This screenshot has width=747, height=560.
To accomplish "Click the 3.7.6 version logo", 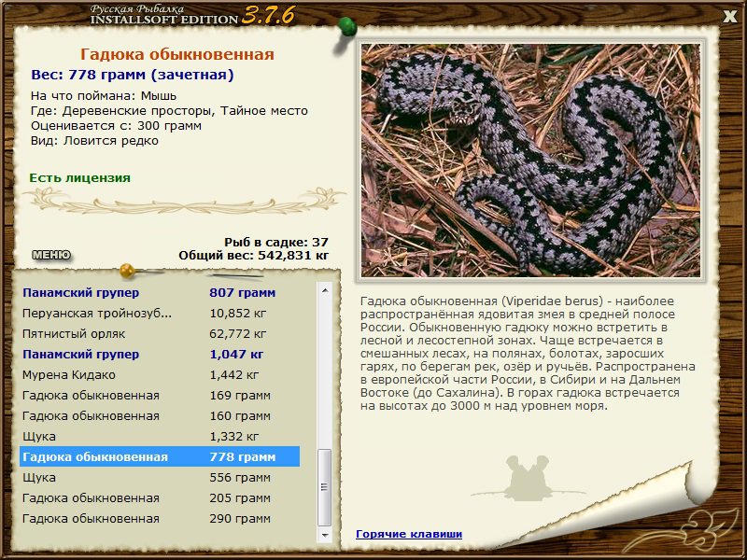I will [x=268, y=16].
